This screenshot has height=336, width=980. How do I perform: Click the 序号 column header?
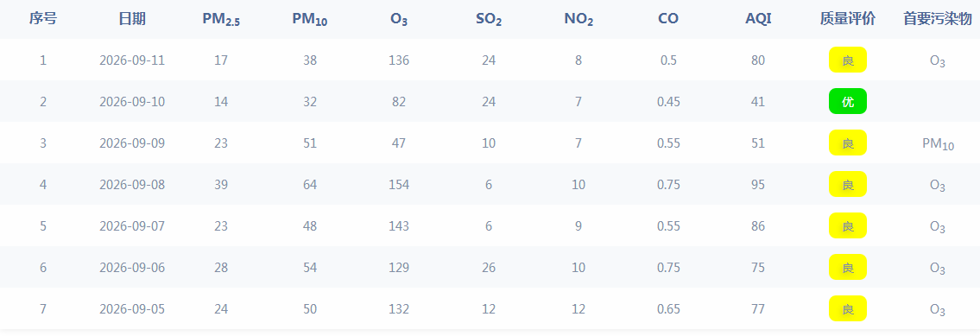(x=43, y=19)
